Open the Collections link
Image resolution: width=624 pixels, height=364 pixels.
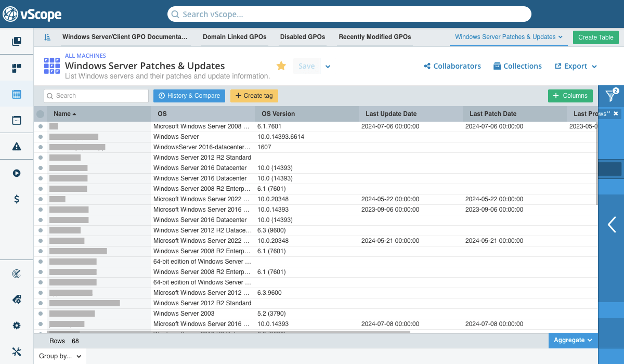point(517,66)
